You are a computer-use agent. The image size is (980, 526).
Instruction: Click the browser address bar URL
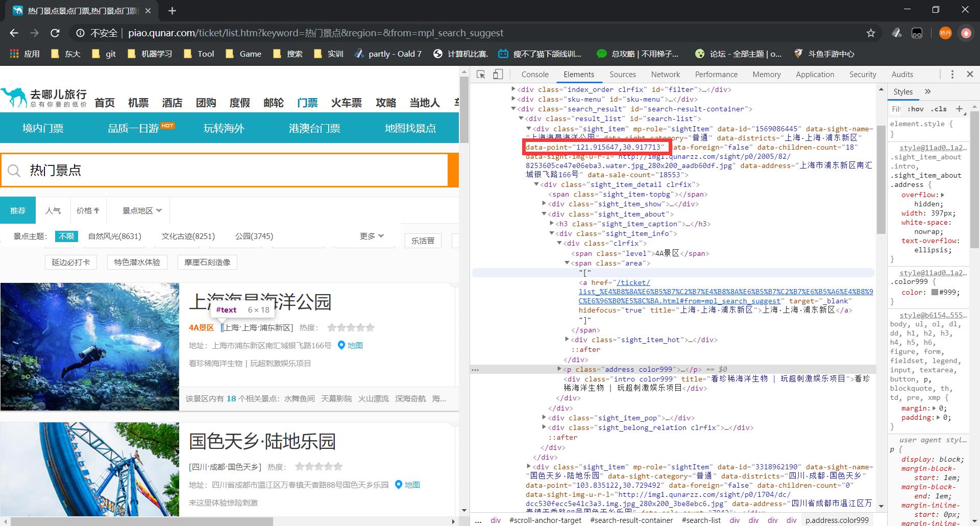tap(315, 33)
